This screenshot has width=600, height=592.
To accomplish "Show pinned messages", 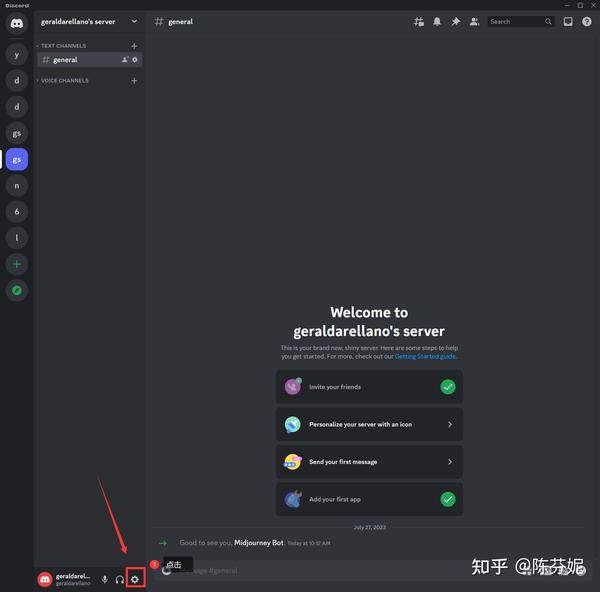I will tap(455, 21).
